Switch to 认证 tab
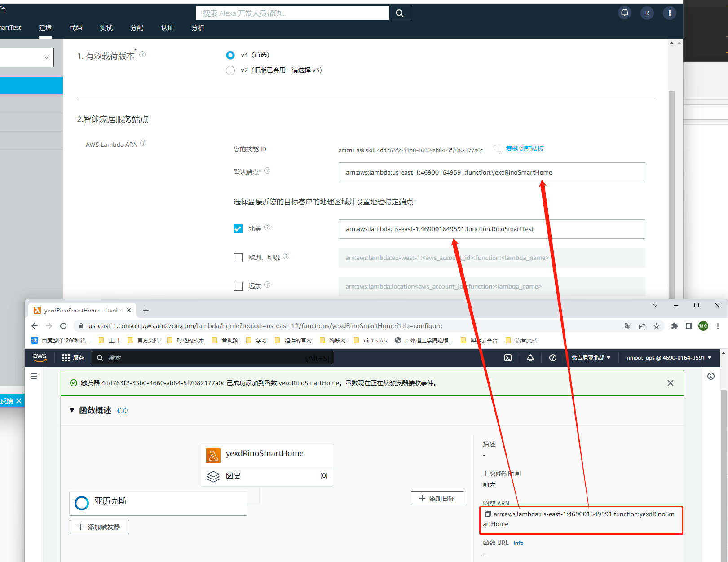The height and width of the screenshot is (562, 728). pyautogui.click(x=168, y=28)
